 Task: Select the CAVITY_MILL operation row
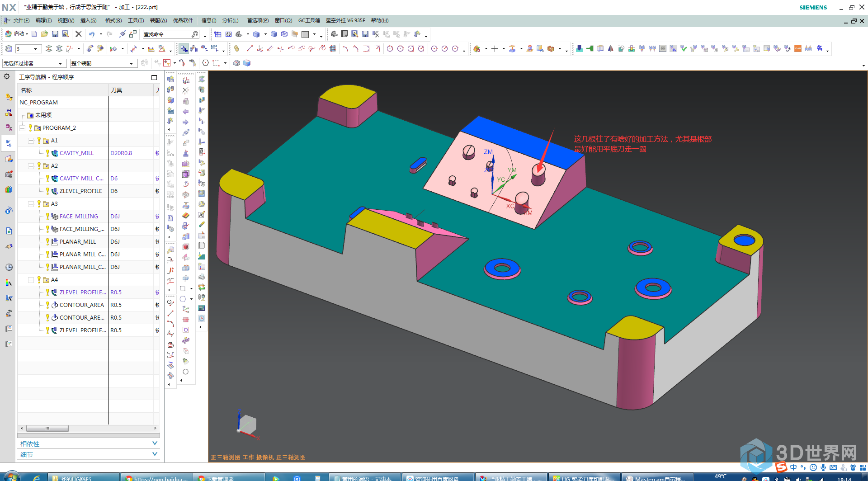(x=76, y=153)
